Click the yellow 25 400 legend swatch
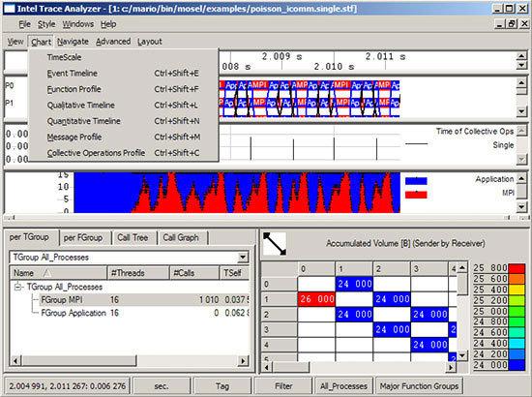The image size is (532, 397). [x=517, y=290]
